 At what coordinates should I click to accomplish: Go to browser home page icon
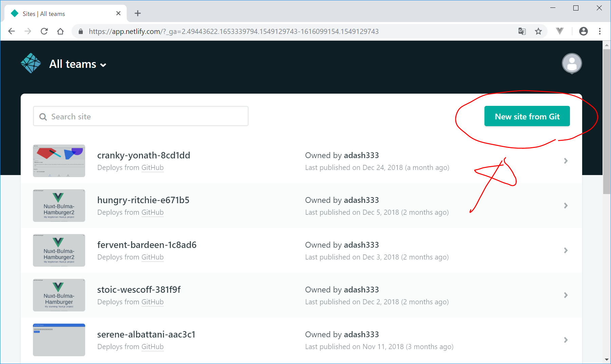pyautogui.click(x=60, y=32)
